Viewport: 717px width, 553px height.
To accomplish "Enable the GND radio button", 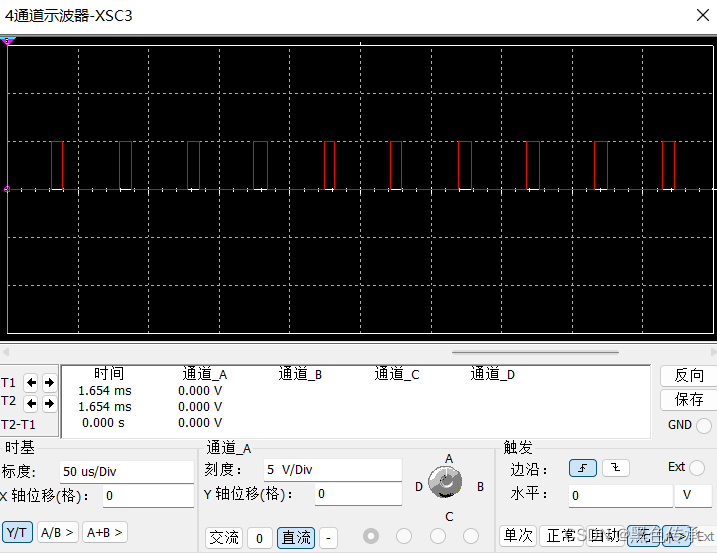I will [704, 425].
